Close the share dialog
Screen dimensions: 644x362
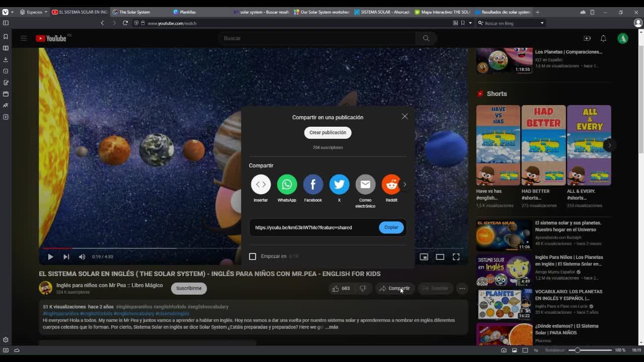point(405,116)
